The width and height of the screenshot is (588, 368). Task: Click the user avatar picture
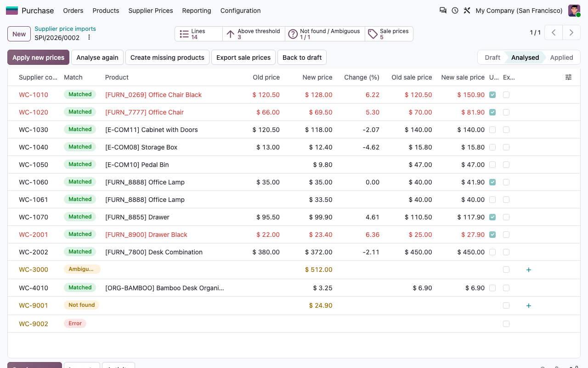[x=574, y=11]
